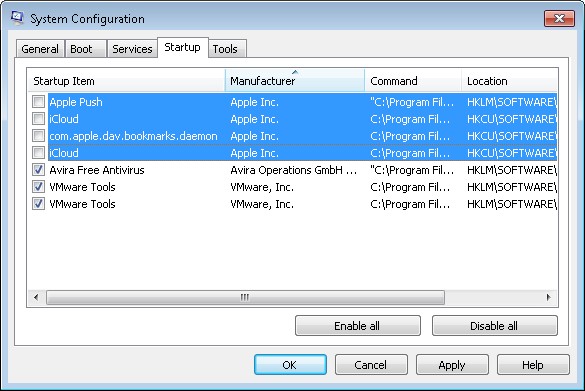Viewport: 585px width, 391px height.
Task: Sort by the Manufacturer column header
Action: coord(295,81)
